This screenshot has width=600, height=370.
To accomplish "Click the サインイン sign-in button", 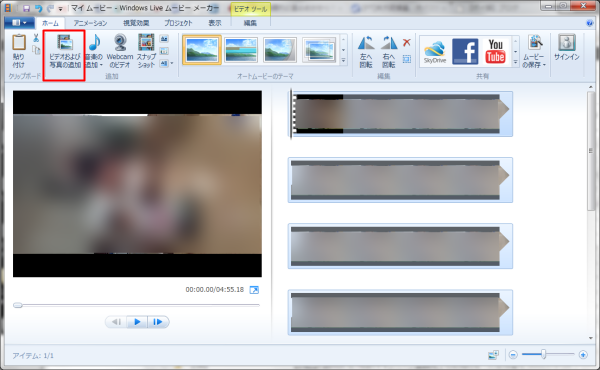I will tap(567, 48).
